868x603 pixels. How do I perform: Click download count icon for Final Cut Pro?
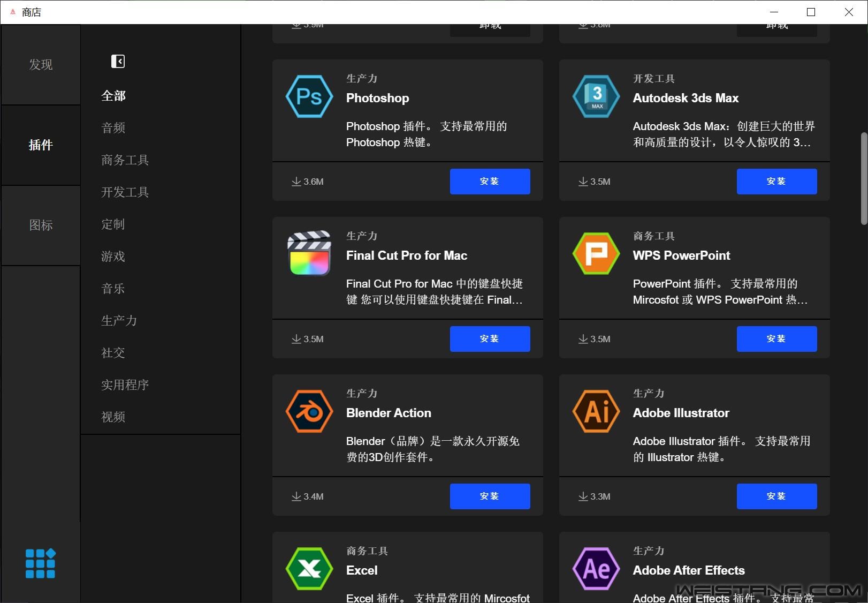click(296, 339)
